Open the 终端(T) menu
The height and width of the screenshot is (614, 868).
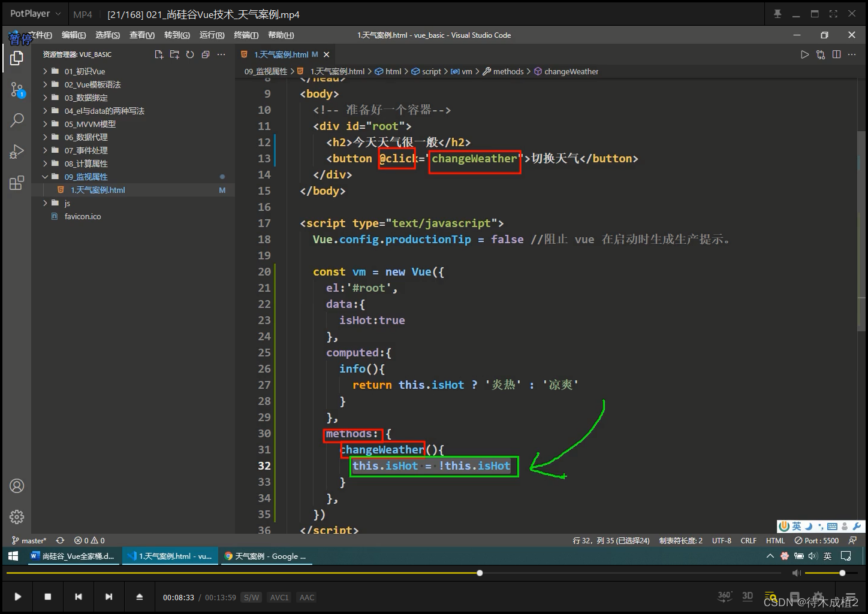(x=246, y=35)
